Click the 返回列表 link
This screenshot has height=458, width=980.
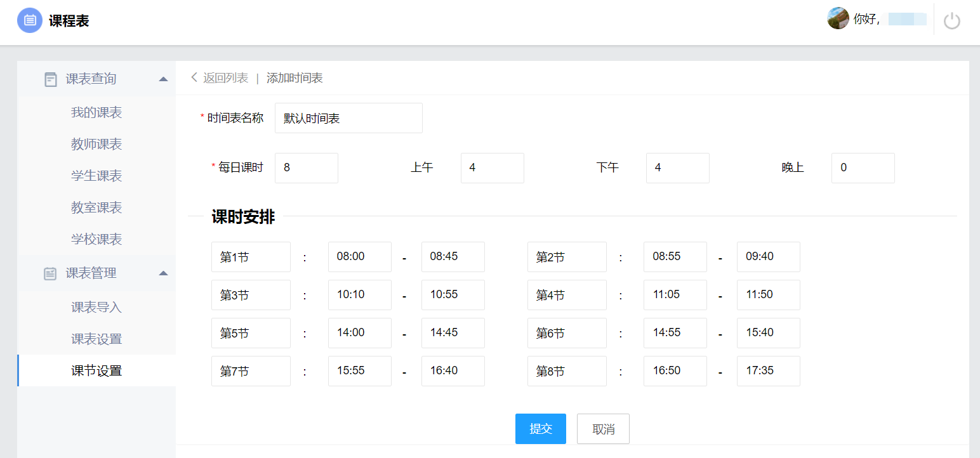click(225, 78)
